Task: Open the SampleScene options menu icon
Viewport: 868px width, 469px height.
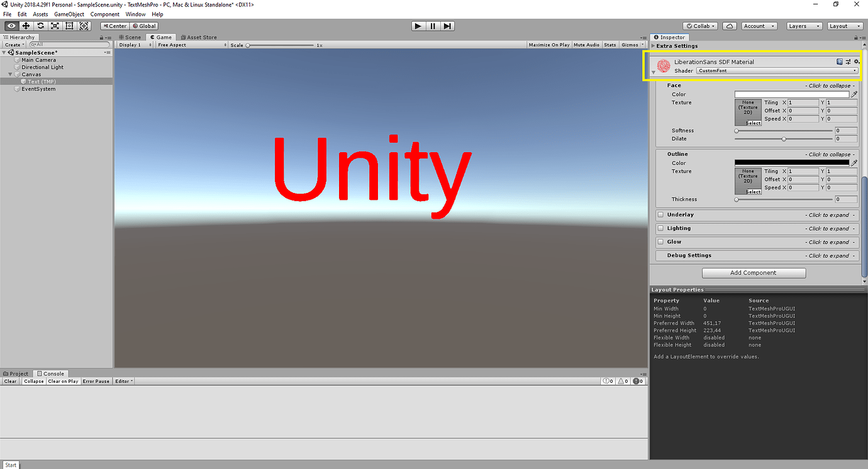Action: pyautogui.click(x=108, y=52)
